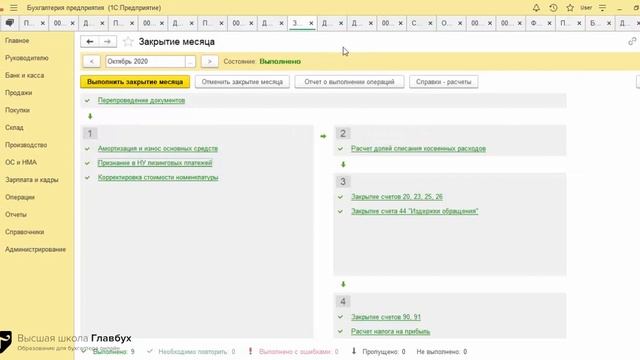Open Закрытие счетов 20, 23, 25, 26

click(397, 197)
